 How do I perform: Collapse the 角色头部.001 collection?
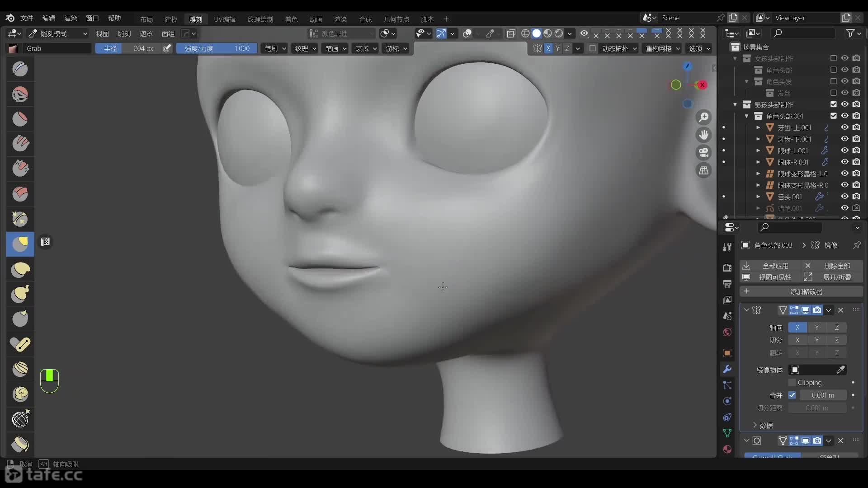point(746,116)
